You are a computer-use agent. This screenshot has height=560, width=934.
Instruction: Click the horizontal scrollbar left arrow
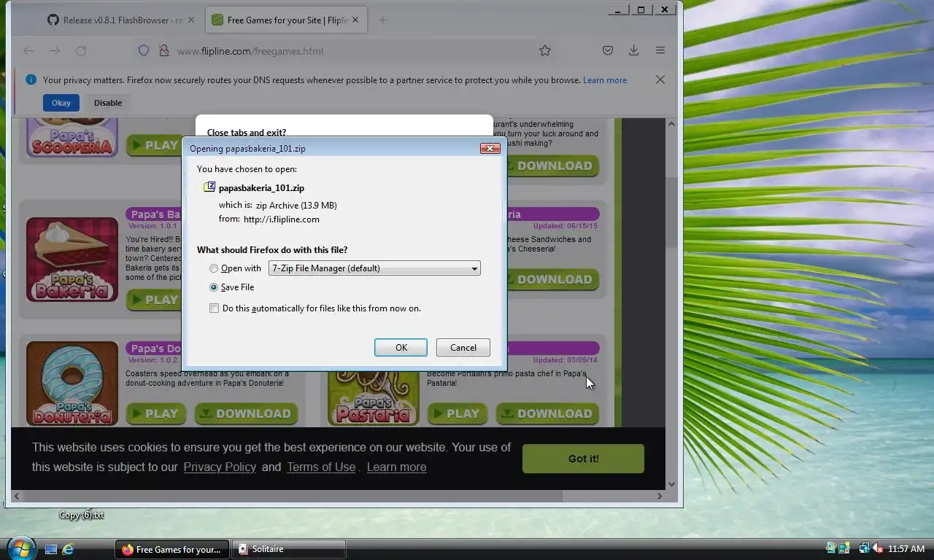tap(17, 496)
